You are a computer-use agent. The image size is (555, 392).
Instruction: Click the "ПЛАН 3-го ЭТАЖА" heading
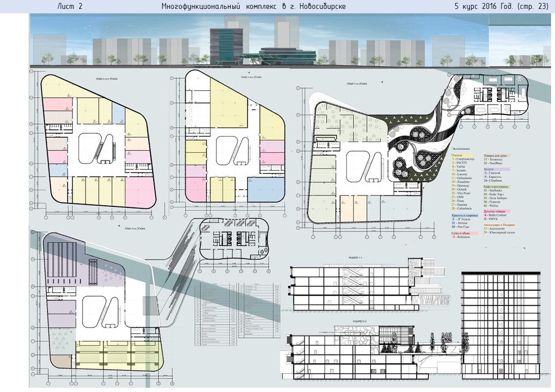point(355,84)
